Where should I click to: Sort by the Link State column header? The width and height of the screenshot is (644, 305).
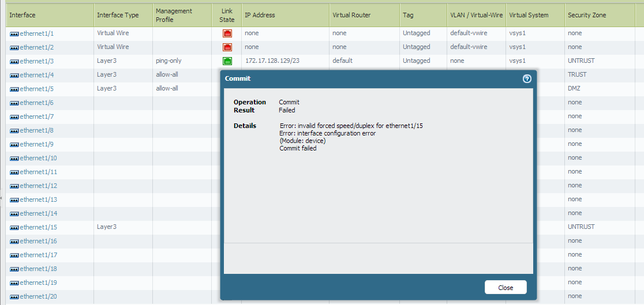(x=227, y=15)
